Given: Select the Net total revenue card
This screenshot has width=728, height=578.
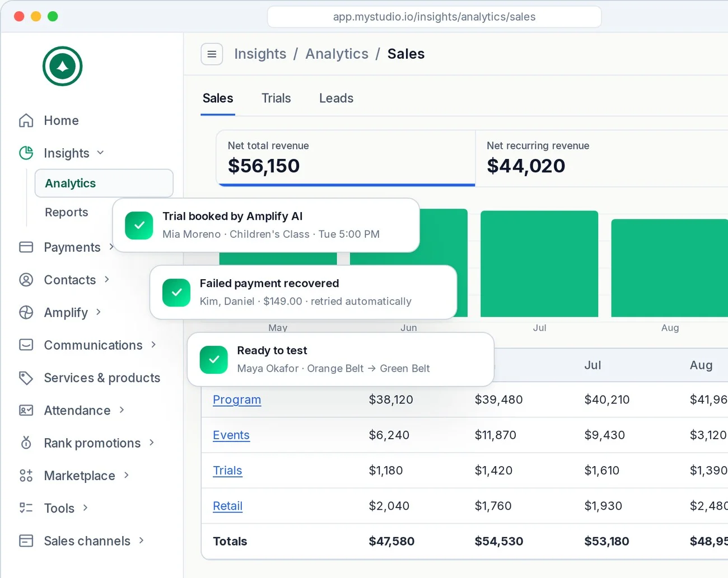Looking at the screenshot, I should point(346,158).
